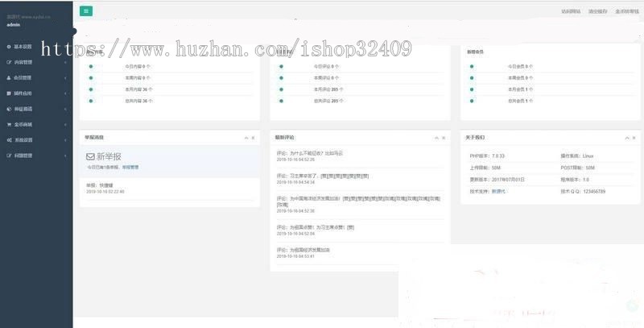The width and height of the screenshot is (644, 328).
Task: Click pie chart icon in sidebar
Action: tap(9, 109)
